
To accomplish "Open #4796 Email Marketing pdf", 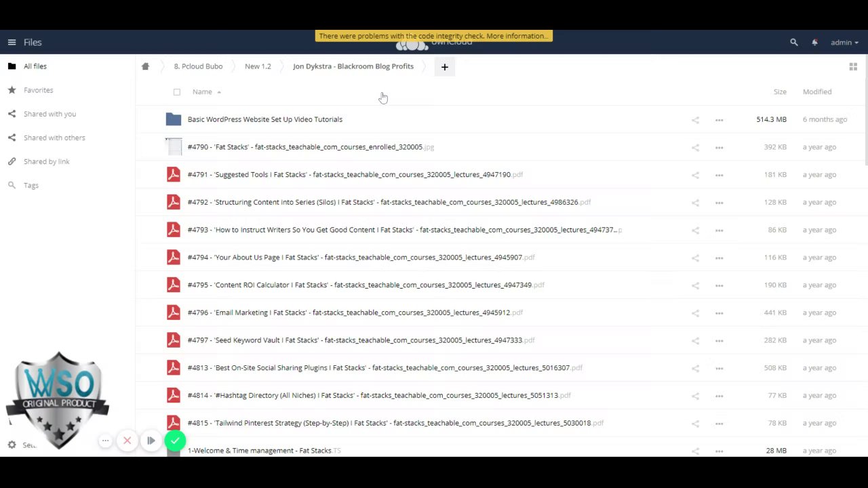I will tap(355, 312).
